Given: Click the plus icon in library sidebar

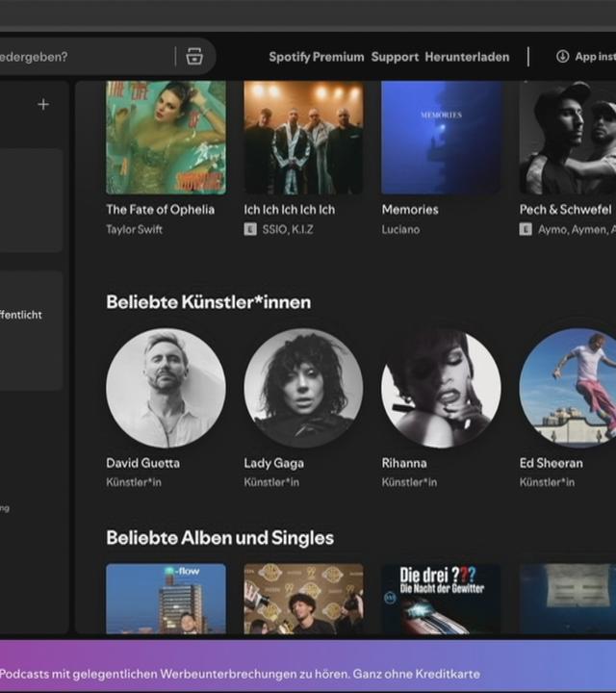Looking at the screenshot, I should 43,104.
